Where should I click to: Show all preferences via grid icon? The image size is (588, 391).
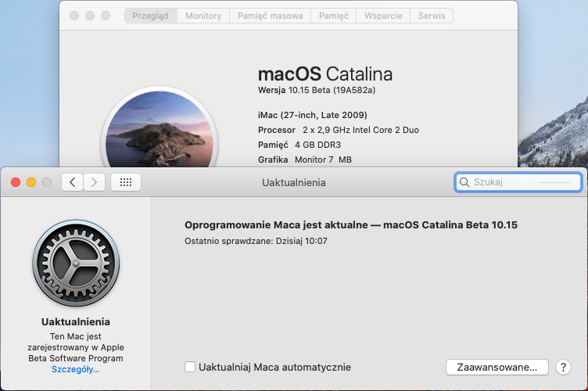click(x=126, y=182)
